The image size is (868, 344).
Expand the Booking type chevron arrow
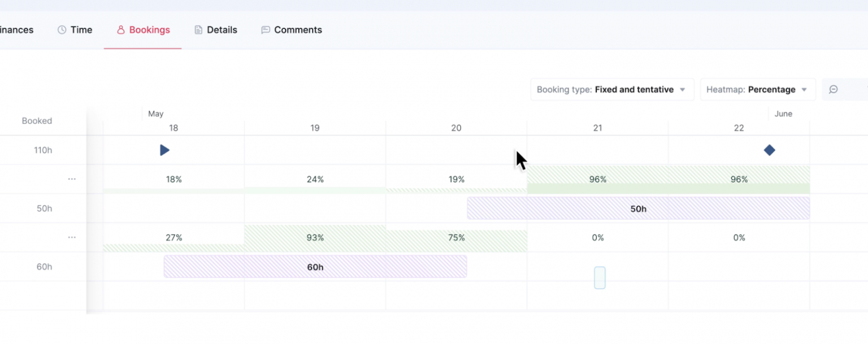(683, 89)
